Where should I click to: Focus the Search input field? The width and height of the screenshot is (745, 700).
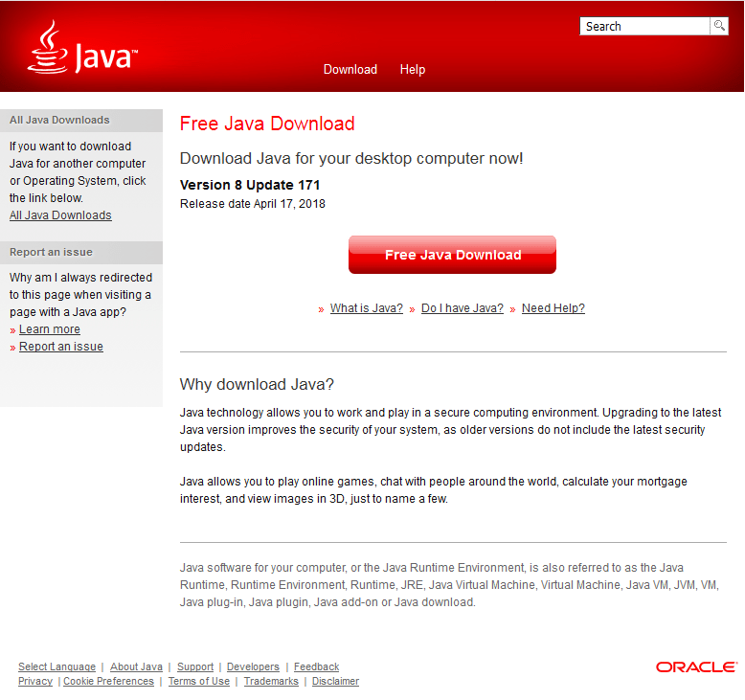[x=644, y=26]
